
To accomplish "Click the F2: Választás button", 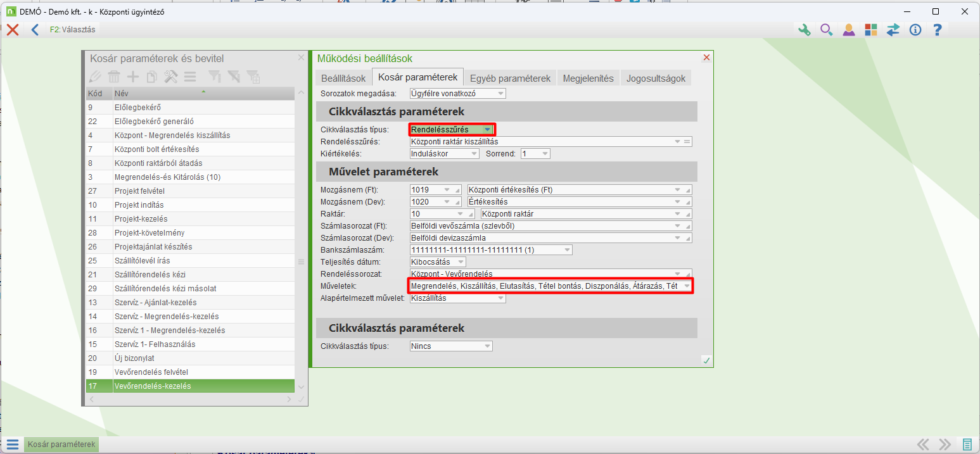I will (72, 29).
